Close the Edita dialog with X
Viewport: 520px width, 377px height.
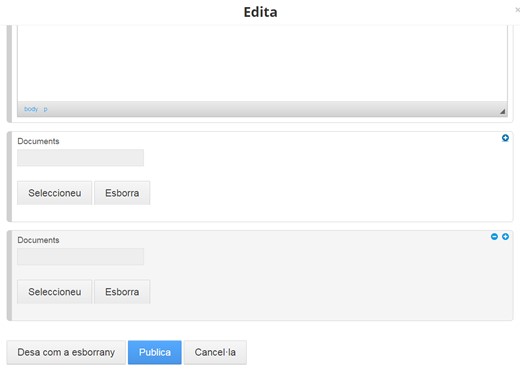coord(517,10)
